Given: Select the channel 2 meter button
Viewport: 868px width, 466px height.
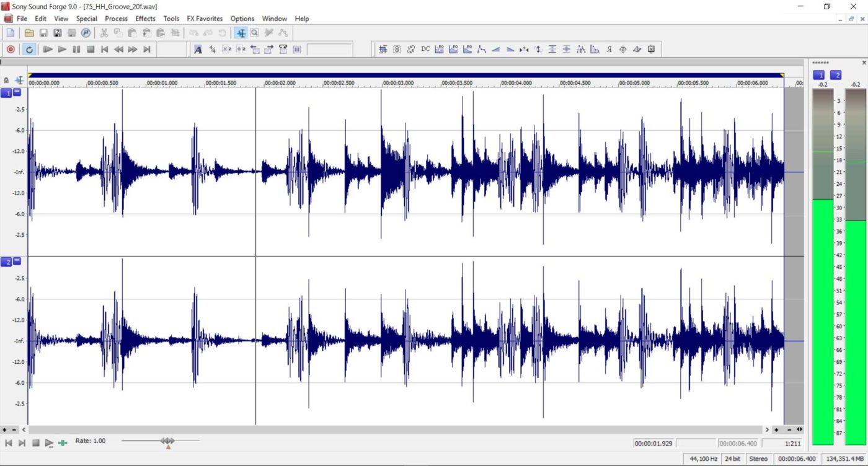Looking at the screenshot, I should (x=836, y=74).
